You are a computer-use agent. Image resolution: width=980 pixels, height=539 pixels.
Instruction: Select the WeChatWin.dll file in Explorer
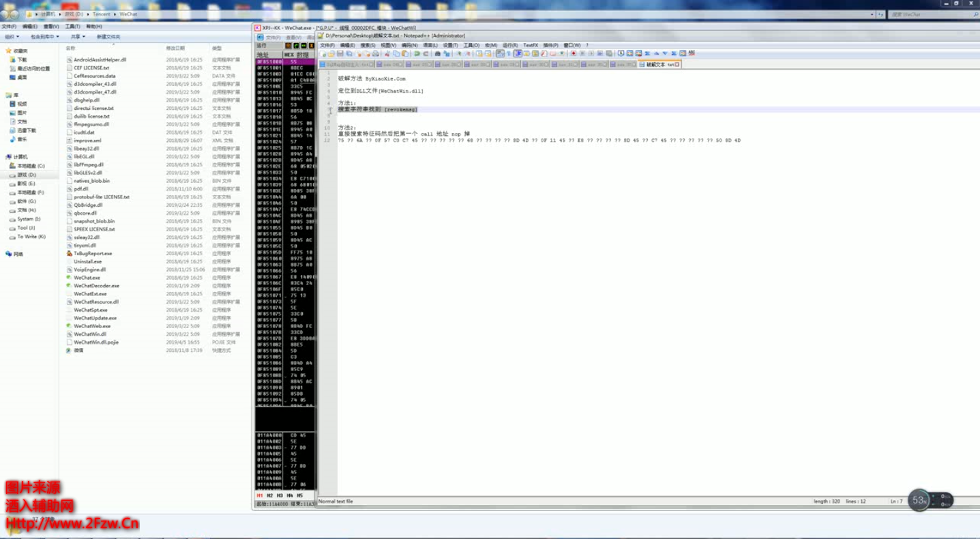[90, 334]
